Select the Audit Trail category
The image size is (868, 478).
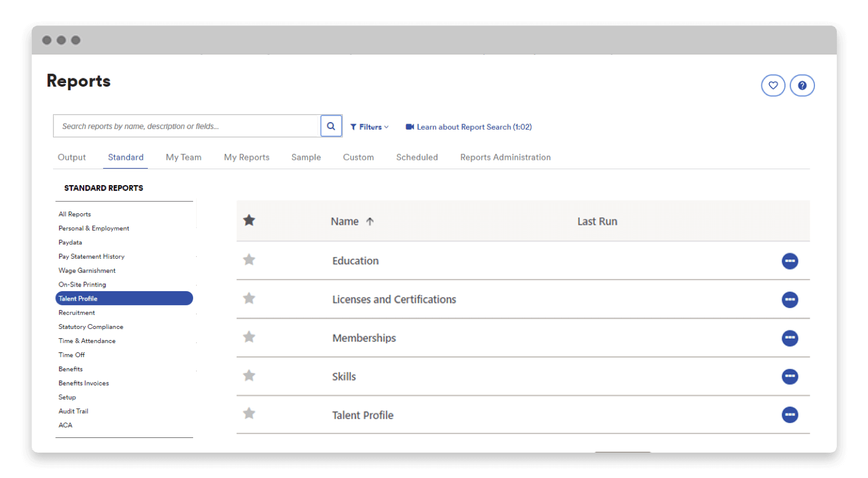(x=74, y=411)
